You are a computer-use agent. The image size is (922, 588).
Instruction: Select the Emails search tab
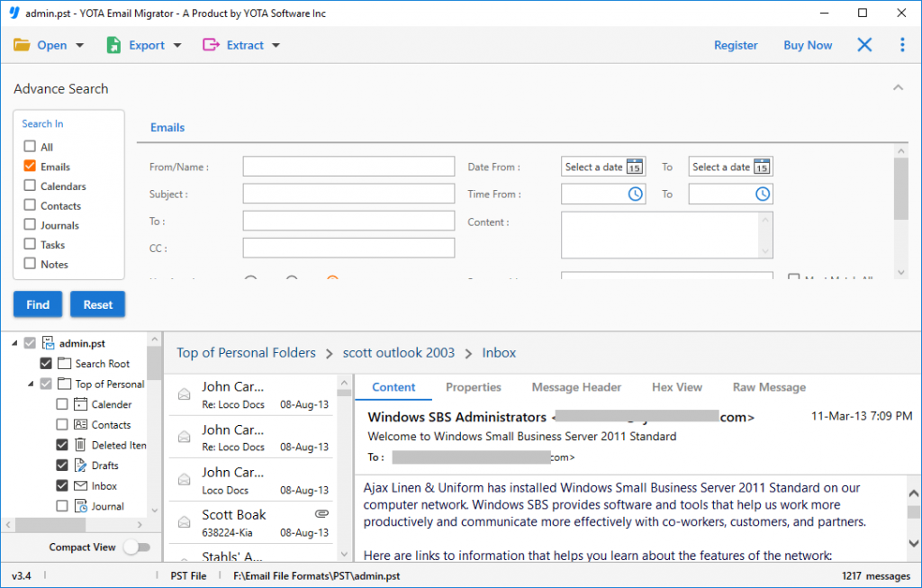[167, 128]
